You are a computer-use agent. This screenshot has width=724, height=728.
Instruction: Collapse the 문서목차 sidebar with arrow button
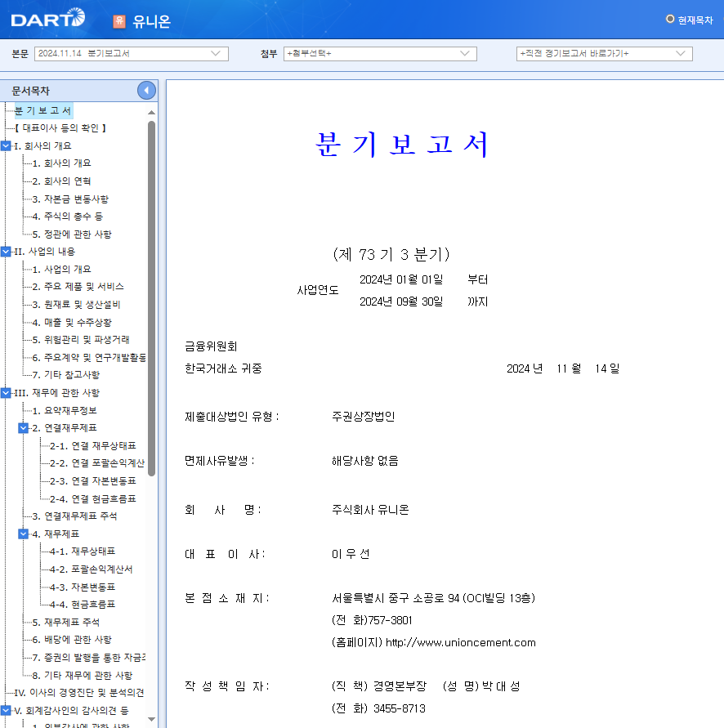coord(145,91)
